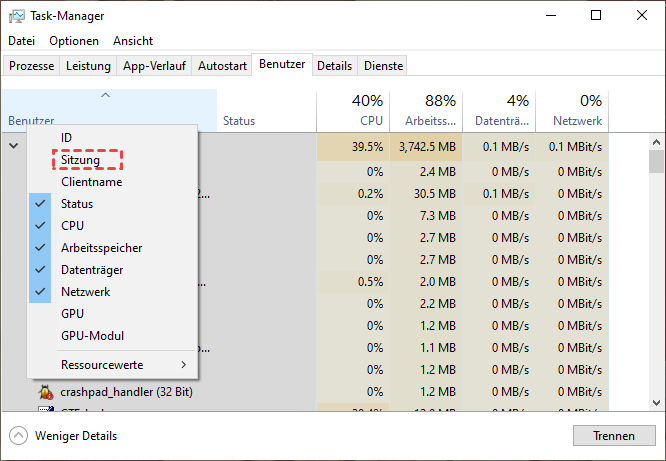
Task: Open the Optionen menu
Action: pyautogui.click(x=74, y=41)
